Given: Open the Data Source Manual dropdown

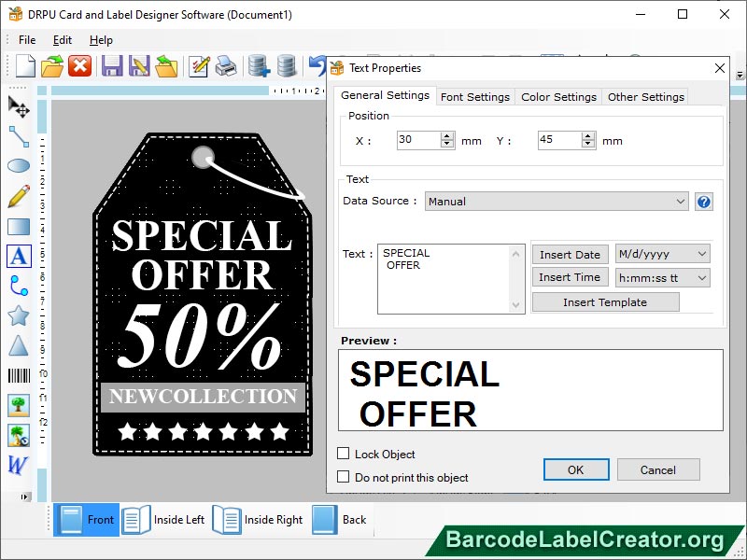Looking at the screenshot, I should pos(557,202).
